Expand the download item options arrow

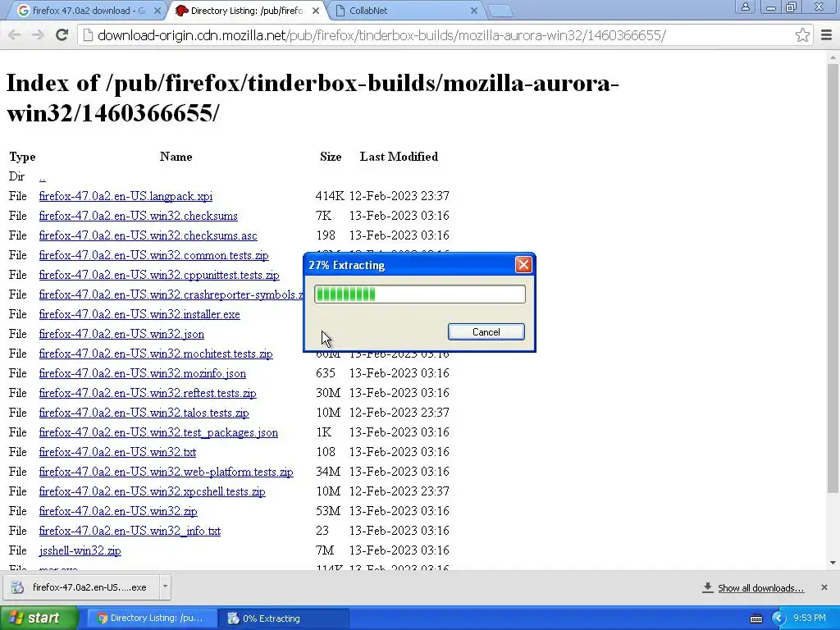[165, 587]
